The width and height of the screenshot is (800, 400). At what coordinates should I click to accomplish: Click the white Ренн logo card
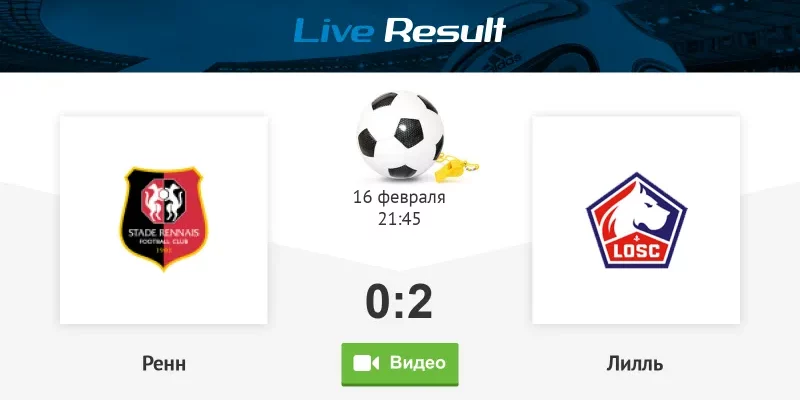[164, 220]
